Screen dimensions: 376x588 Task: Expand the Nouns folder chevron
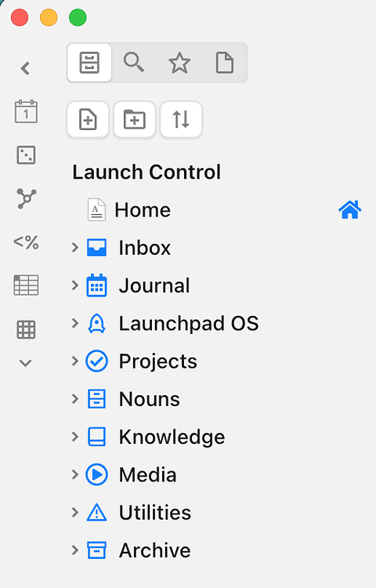75,398
